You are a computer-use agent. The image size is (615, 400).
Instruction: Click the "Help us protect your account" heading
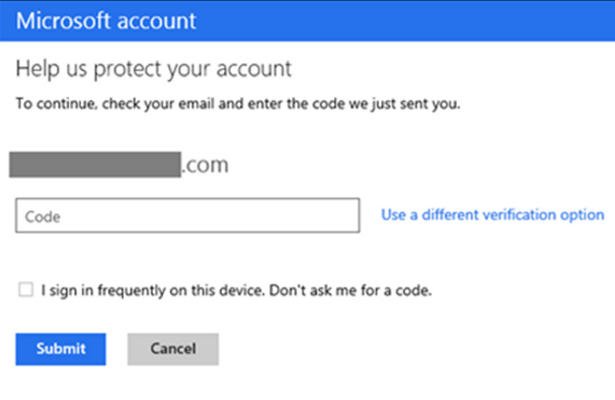click(x=152, y=70)
